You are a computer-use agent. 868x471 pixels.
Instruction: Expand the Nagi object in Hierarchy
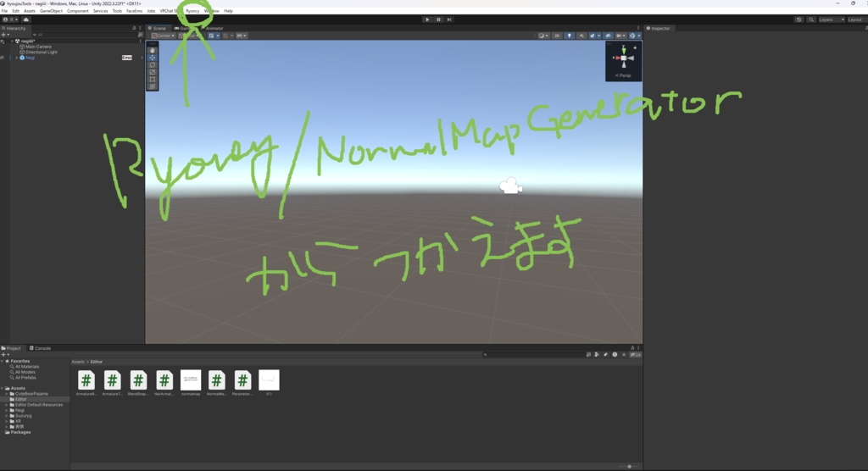coord(17,58)
